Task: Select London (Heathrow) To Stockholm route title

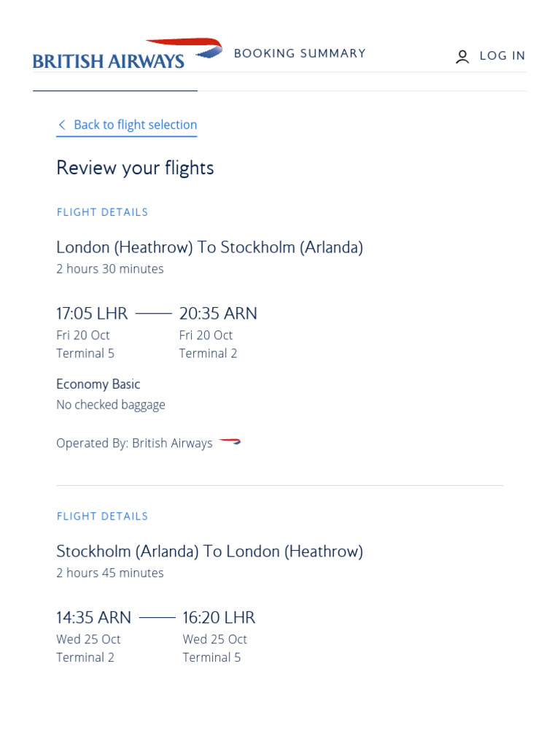Action: pyautogui.click(x=209, y=247)
